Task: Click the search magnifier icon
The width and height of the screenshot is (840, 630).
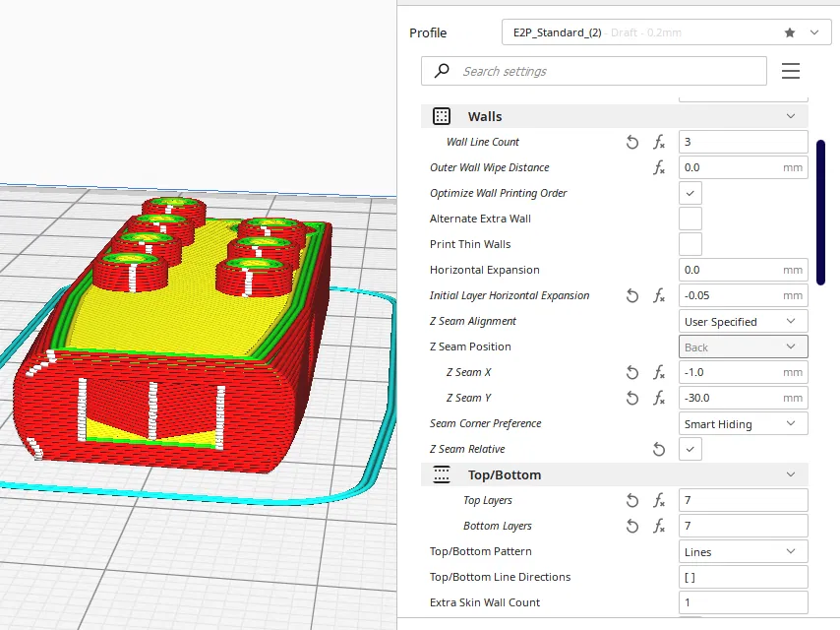Action: [x=442, y=70]
